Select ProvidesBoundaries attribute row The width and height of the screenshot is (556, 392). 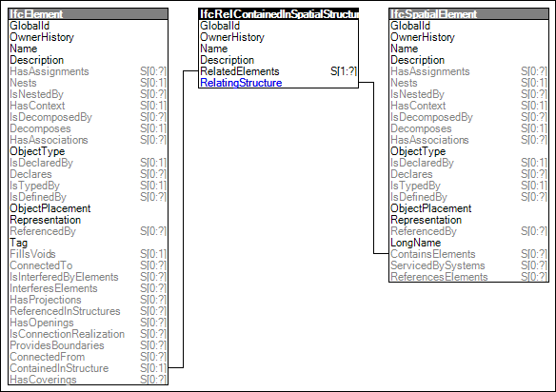[x=88, y=345]
